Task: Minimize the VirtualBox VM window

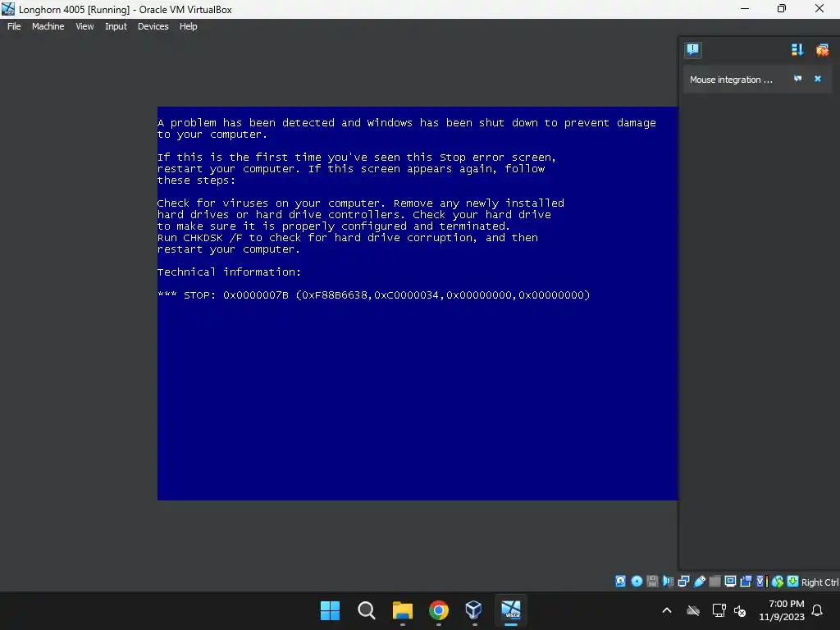Action: [x=745, y=8]
